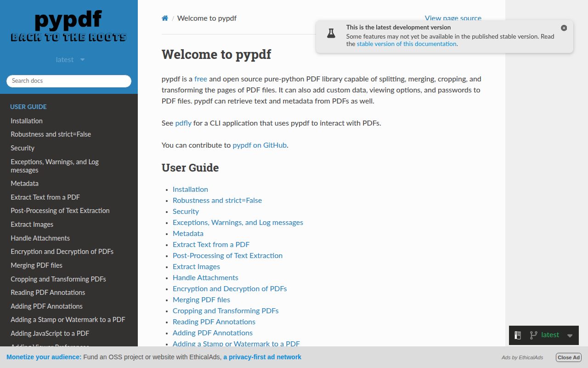The height and width of the screenshot is (368, 588).
Task: Select Security in the sidebar
Action: click(x=23, y=148)
